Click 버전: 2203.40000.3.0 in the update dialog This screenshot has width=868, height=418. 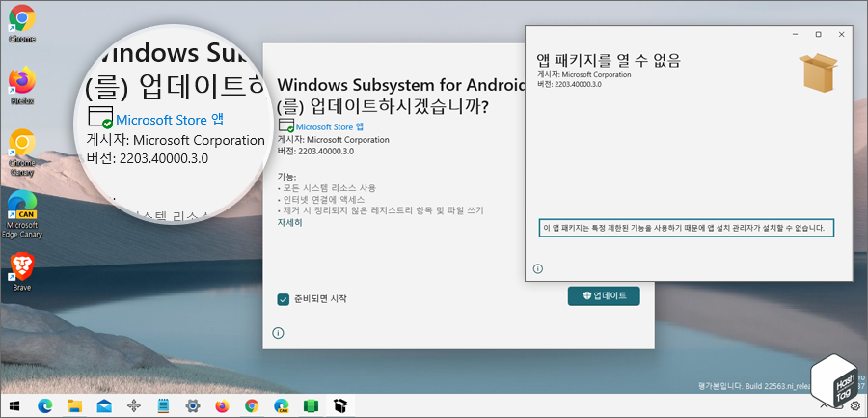(315, 151)
